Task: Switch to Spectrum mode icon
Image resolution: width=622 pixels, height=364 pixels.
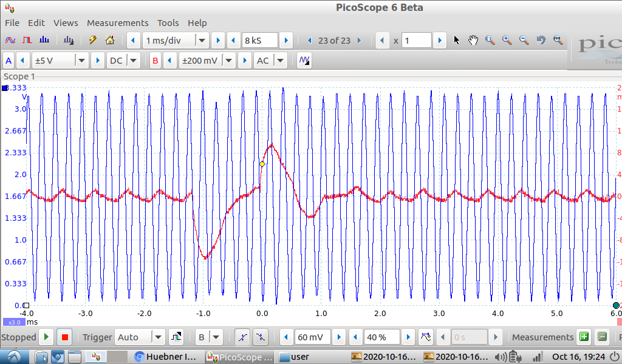Action: click(x=44, y=41)
